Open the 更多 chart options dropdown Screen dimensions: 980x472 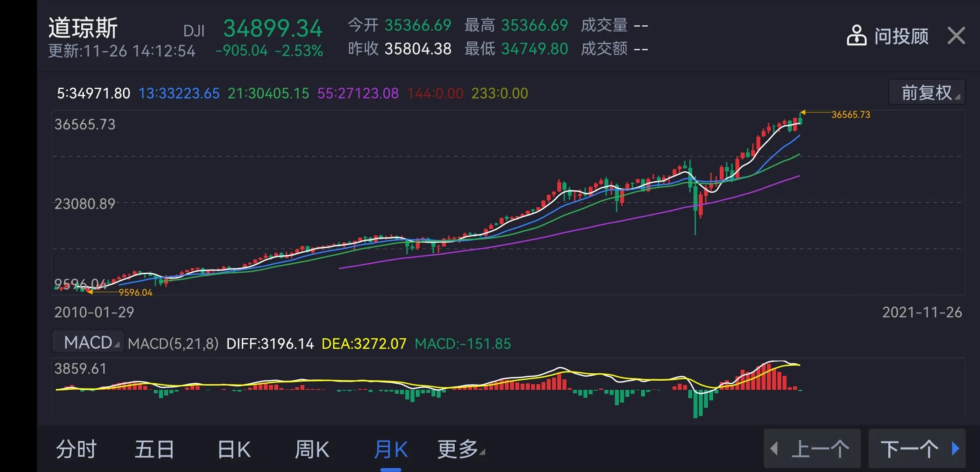pos(459,448)
